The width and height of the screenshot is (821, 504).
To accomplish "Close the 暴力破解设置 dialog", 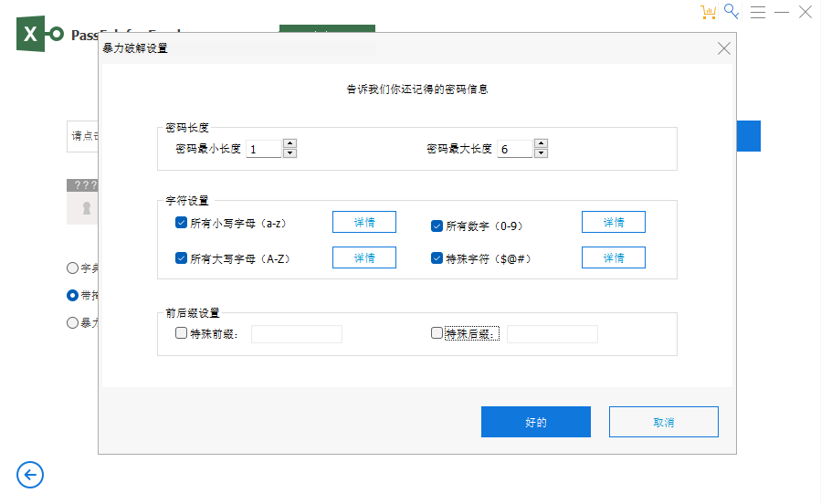I will pyautogui.click(x=723, y=48).
